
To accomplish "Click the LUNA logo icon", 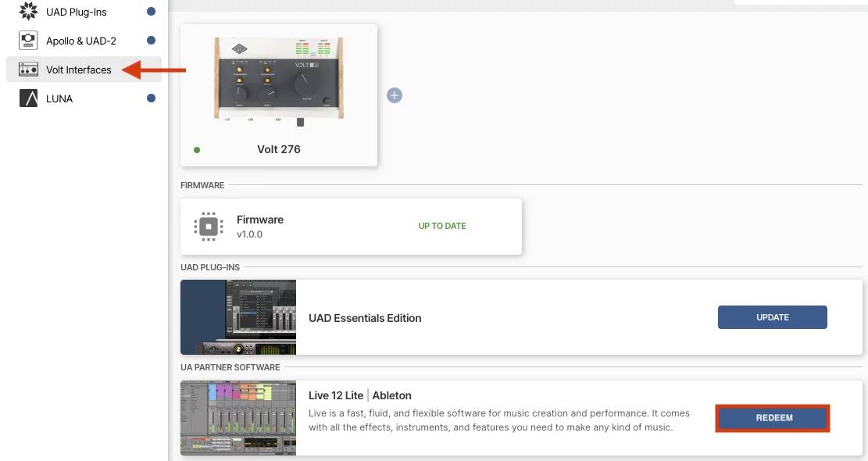I will tap(28, 98).
